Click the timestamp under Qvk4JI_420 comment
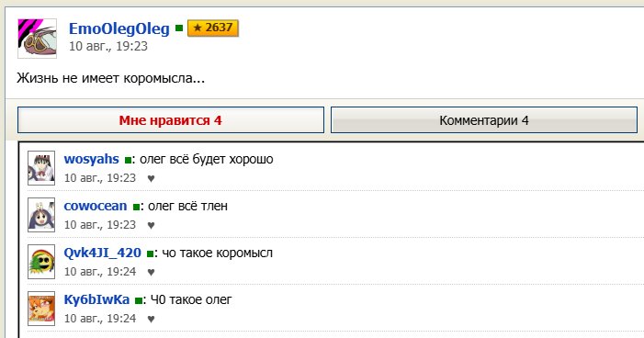The image size is (644, 338). (x=100, y=272)
